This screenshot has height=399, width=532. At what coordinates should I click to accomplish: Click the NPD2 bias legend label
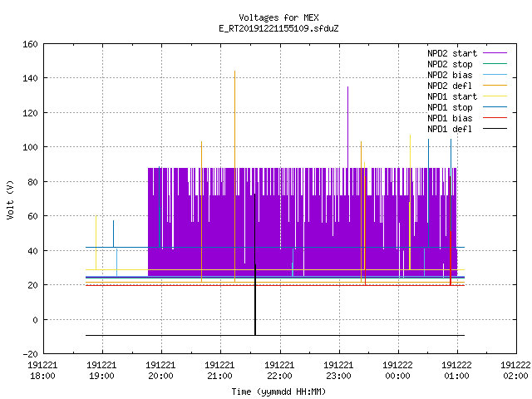450,75
